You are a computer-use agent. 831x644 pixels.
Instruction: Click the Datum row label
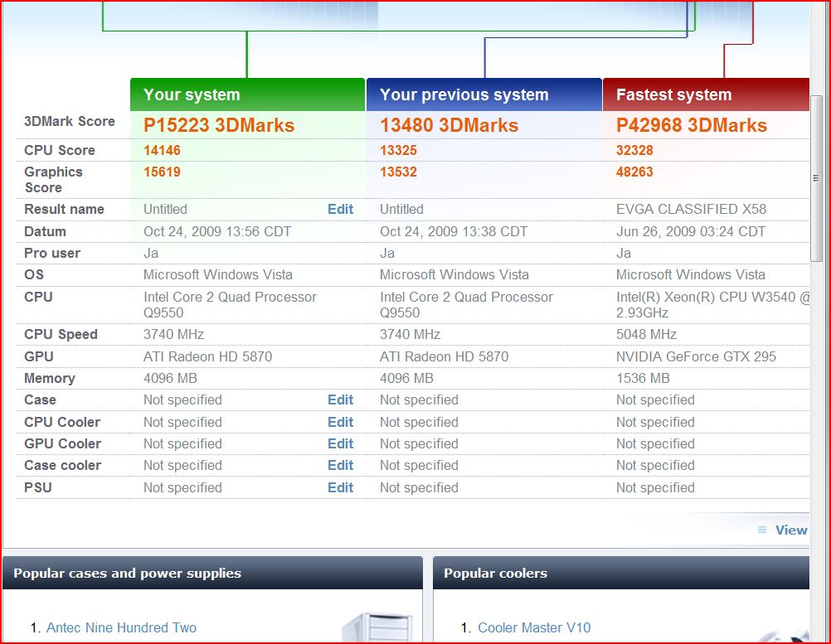(45, 231)
